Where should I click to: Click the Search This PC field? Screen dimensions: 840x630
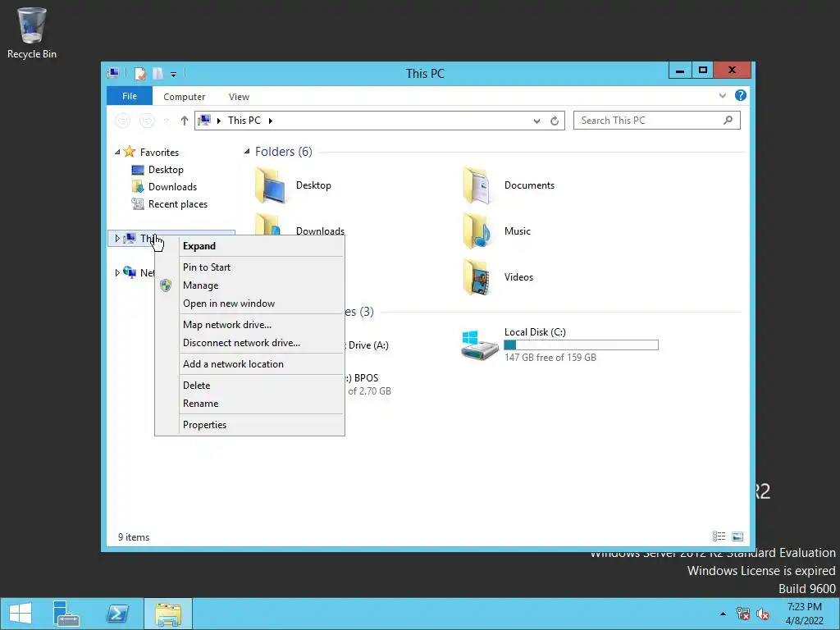coord(657,121)
